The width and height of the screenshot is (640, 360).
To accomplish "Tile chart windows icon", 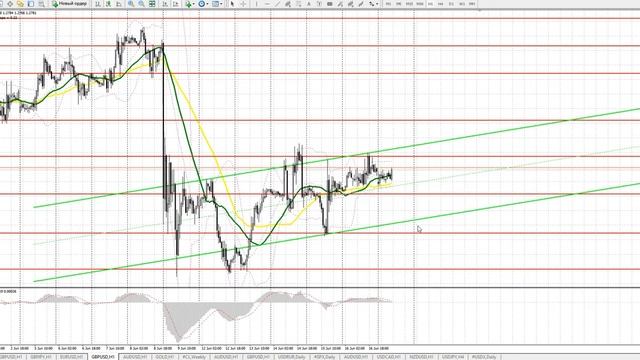I will [x=152, y=4].
